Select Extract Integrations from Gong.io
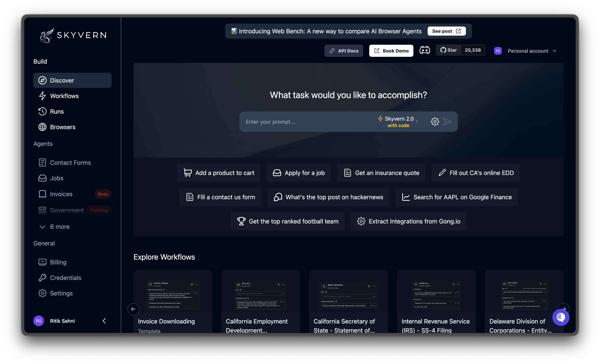600x364 pixels. [x=408, y=221]
